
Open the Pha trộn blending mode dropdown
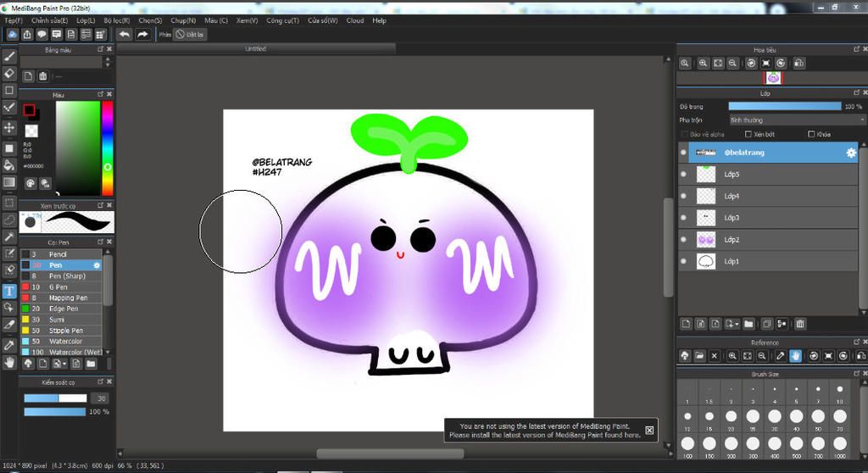pos(797,120)
